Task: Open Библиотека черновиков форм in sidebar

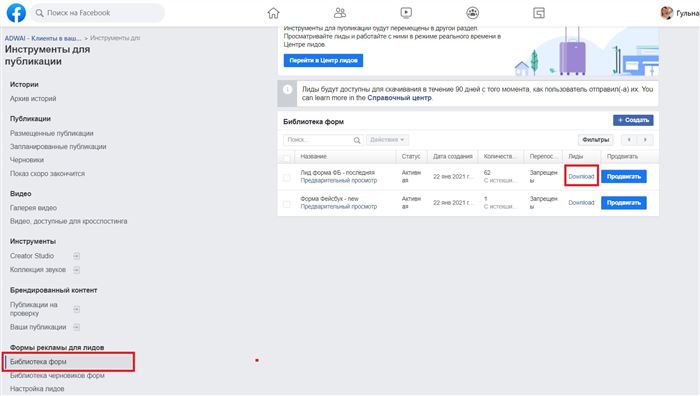Action: 57,375
